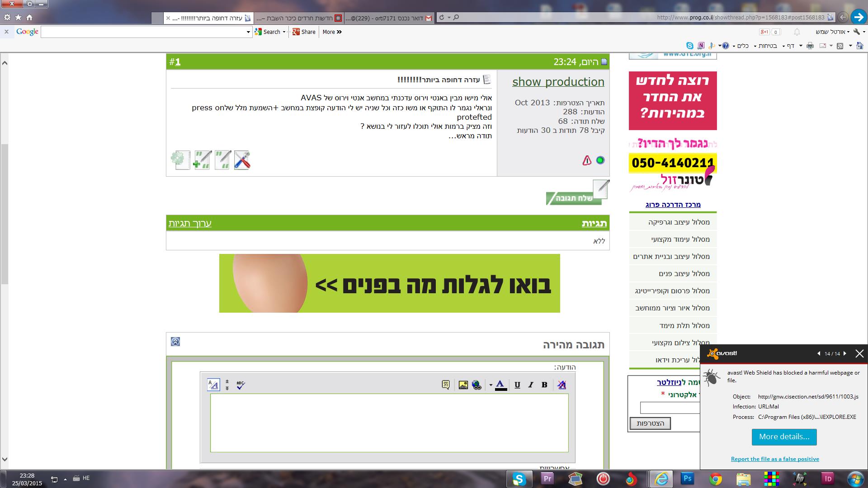The image size is (868, 488).
Task: Toggle italic formatting in quick reply
Action: pos(531,385)
